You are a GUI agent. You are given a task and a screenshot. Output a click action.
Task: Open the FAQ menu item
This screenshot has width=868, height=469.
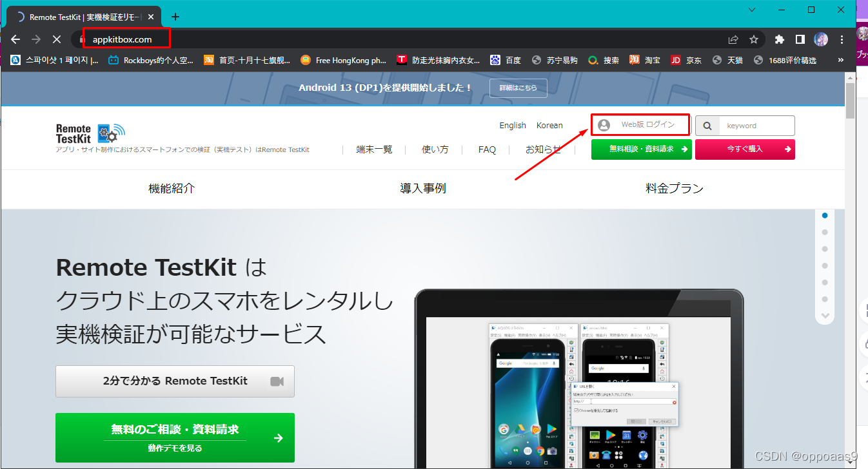point(487,149)
